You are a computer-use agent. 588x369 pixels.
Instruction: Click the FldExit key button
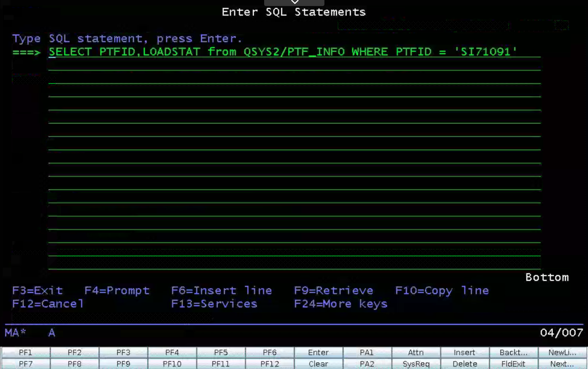coord(514,364)
